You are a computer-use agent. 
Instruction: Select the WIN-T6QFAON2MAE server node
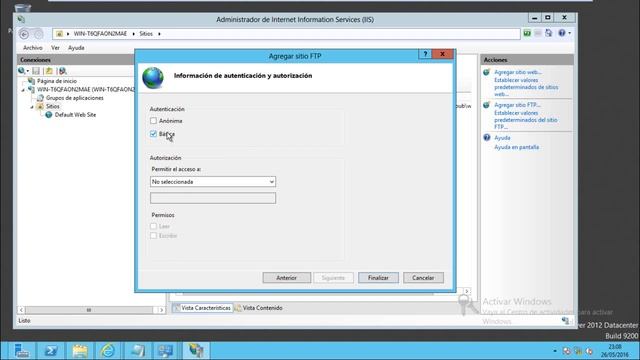[x=86, y=89]
